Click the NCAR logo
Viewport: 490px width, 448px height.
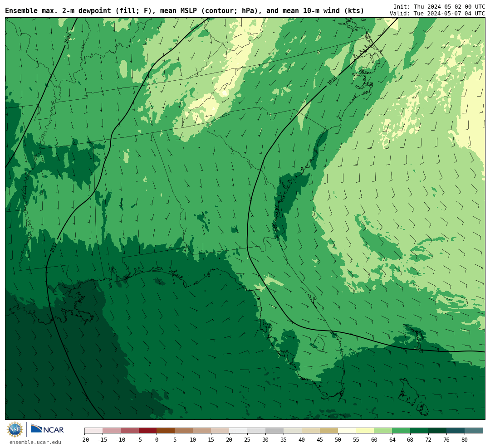pos(47,429)
